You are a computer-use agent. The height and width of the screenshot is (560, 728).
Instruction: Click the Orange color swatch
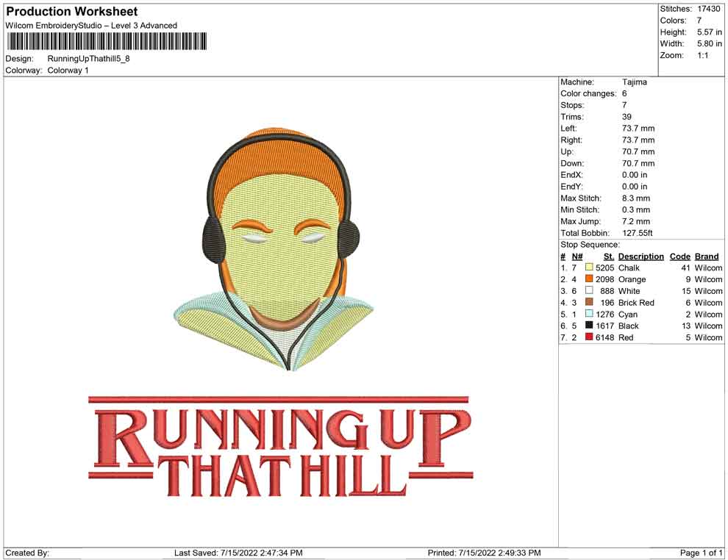point(589,279)
